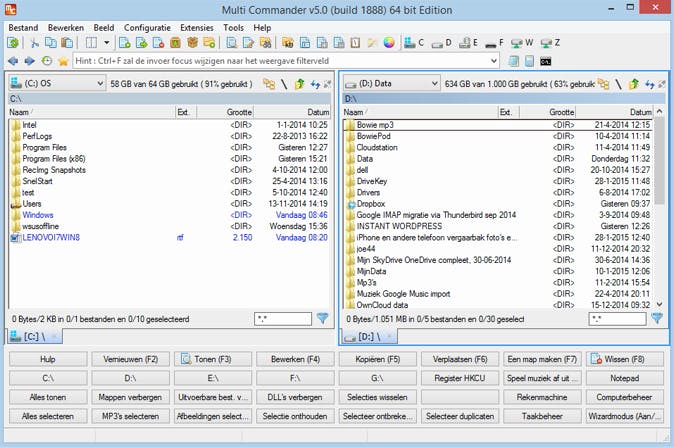The height and width of the screenshot is (447, 674).
Task: Open the favorites star icon
Action: pyautogui.click(x=63, y=61)
